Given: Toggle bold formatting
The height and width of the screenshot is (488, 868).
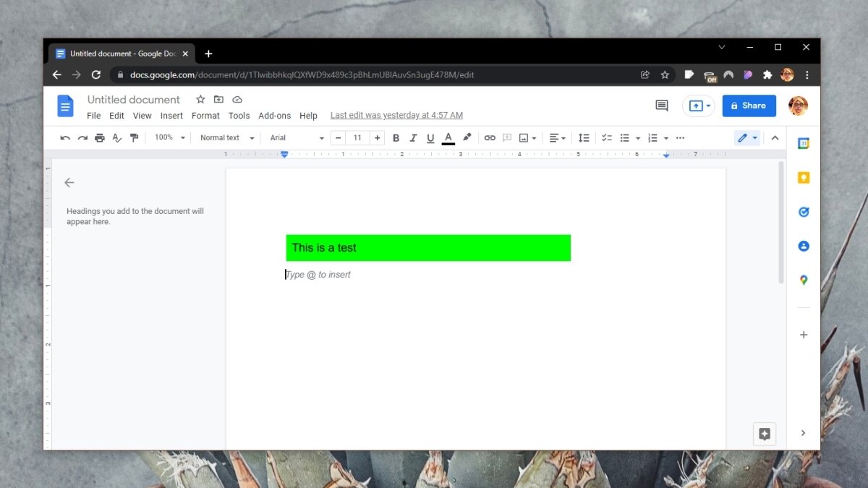Looking at the screenshot, I should click(x=396, y=138).
